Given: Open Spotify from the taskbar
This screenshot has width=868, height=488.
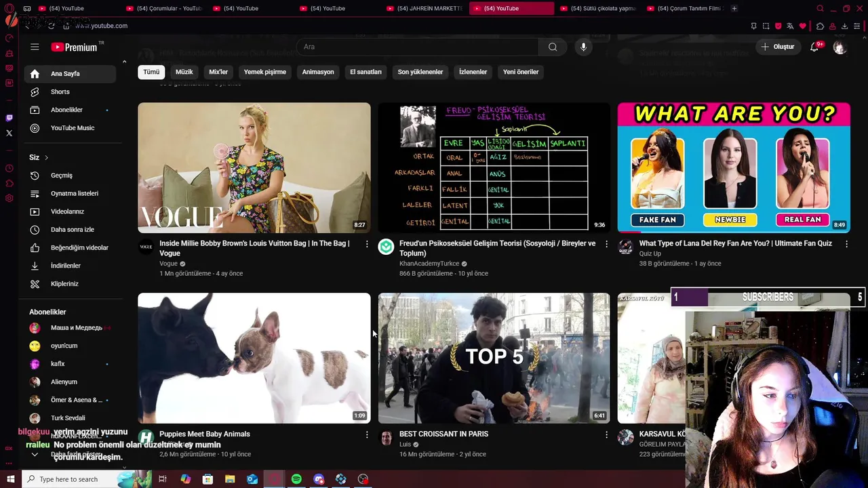Looking at the screenshot, I should click(x=296, y=479).
